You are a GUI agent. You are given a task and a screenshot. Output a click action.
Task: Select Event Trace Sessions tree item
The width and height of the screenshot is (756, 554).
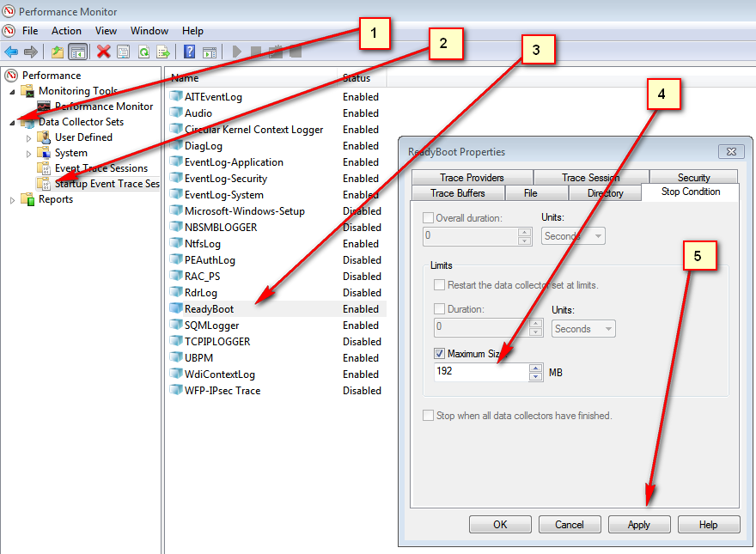pos(101,168)
